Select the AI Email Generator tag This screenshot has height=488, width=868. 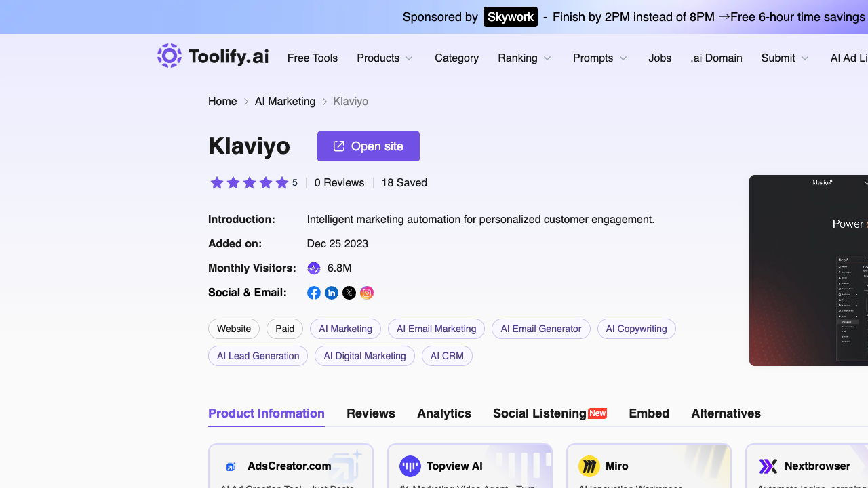(x=541, y=329)
